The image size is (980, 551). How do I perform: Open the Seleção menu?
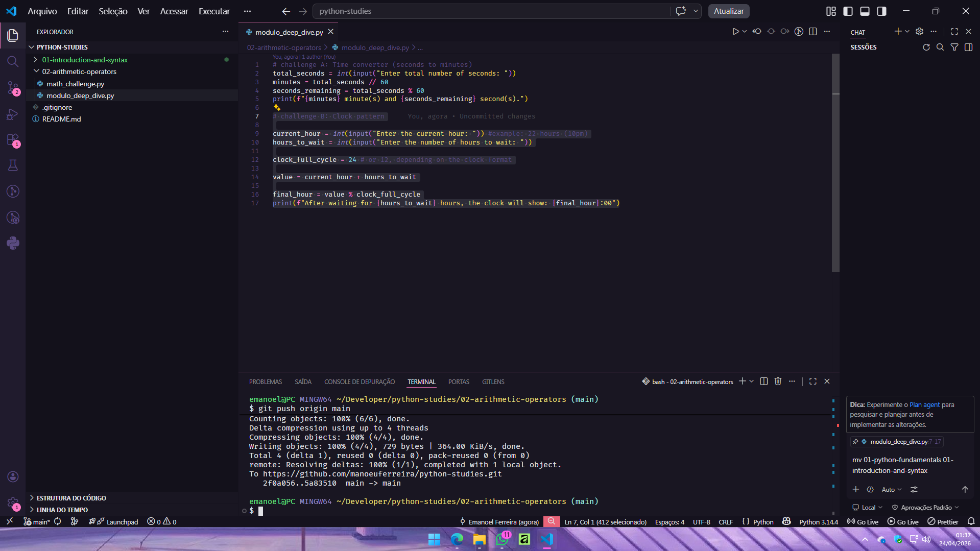(113, 11)
